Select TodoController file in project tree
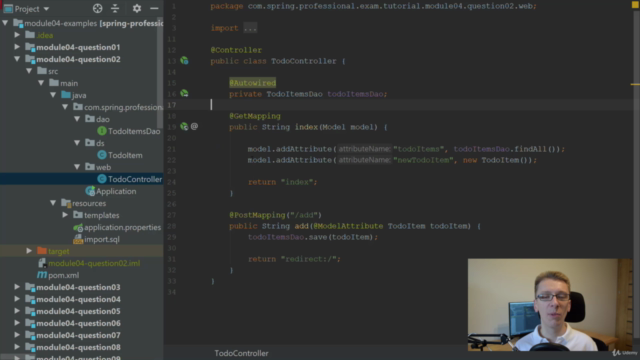The width and height of the screenshot is (640, 360). (135, 179)
